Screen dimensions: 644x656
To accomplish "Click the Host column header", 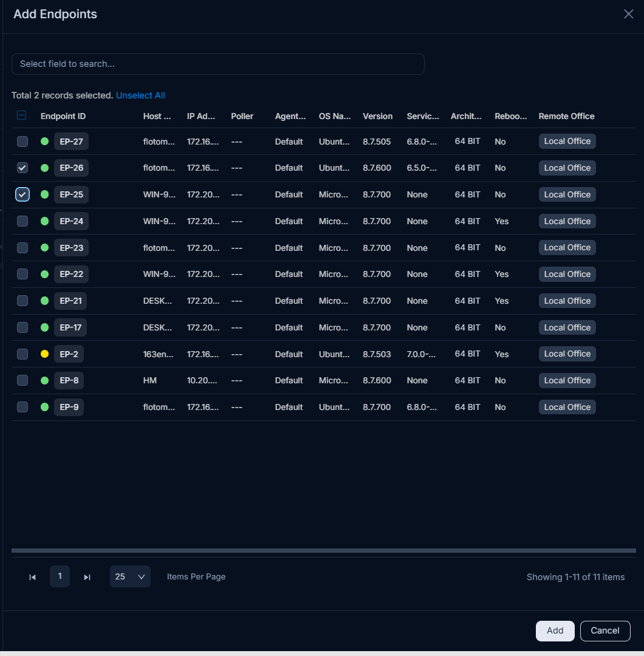I will (x=157, y=116).
